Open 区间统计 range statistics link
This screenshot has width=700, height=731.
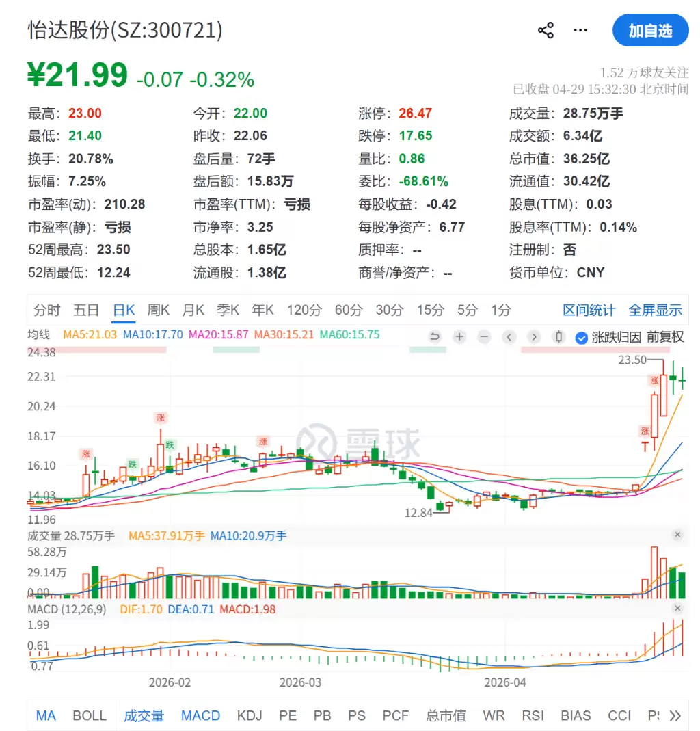tap(589, 310)
